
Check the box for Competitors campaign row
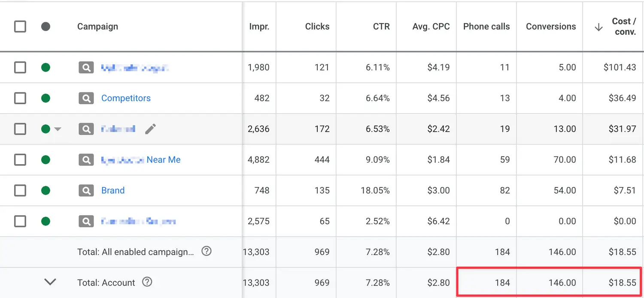(x=20, y=98)
